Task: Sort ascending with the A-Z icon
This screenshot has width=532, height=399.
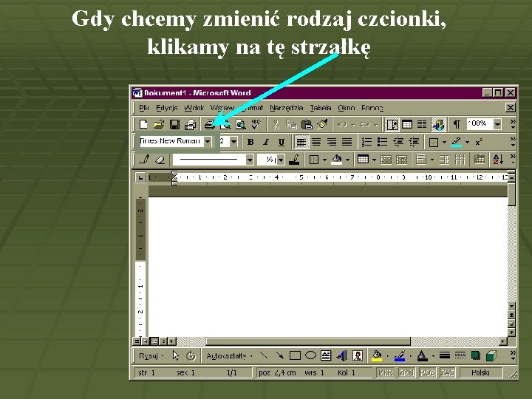Action: click(x=498, y=160)
